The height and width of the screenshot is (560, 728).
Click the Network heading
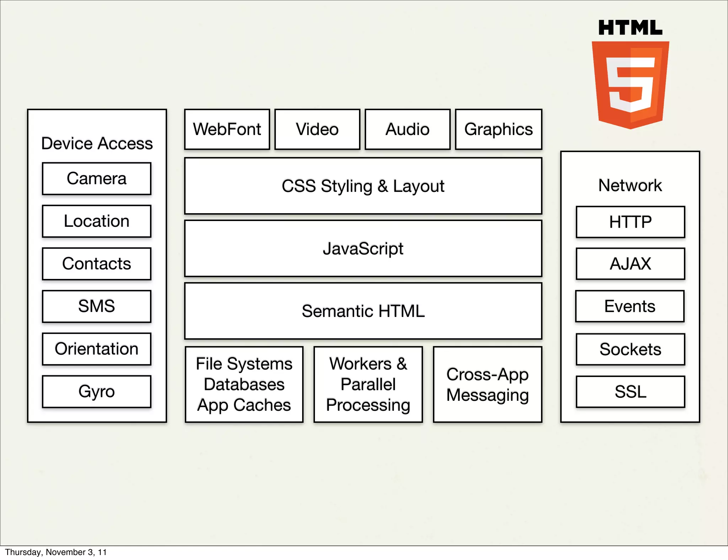click(x=630, y=185)
